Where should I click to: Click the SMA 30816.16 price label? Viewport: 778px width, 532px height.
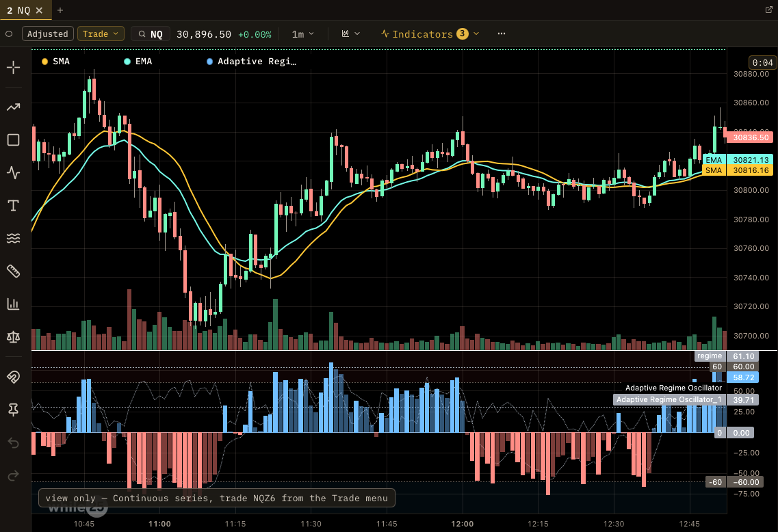[738, 170]
